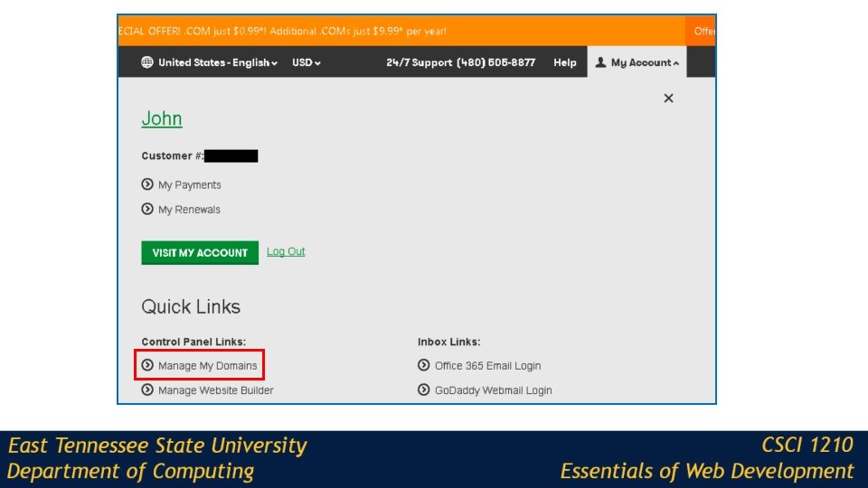The width and height of the screenshot is (868, 488).
Task: Click the Quick Links heading
Action: tap(191, 306)
